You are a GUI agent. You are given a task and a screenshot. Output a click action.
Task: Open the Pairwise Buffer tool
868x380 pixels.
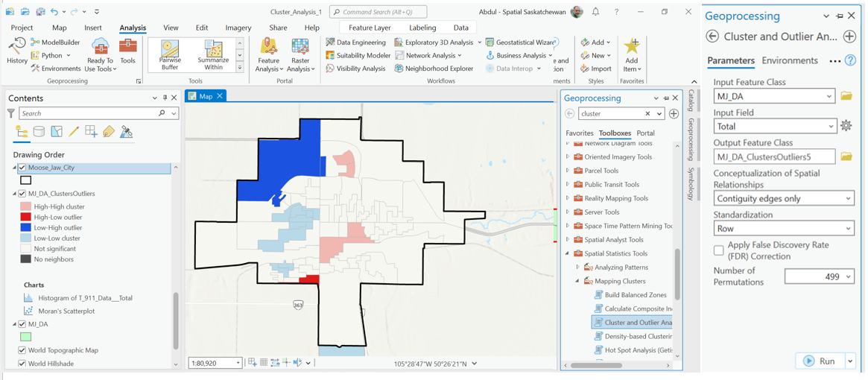170,56
